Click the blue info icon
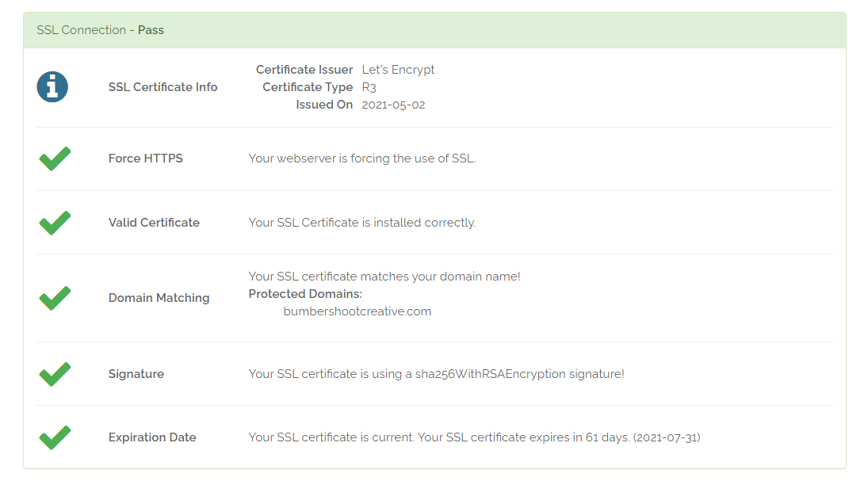 [52, 87]
